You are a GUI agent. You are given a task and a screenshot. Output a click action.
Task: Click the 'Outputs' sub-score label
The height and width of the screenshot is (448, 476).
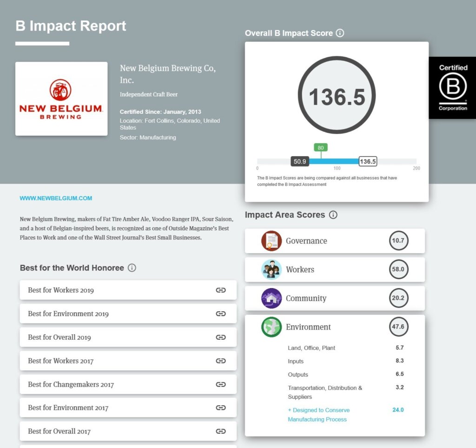click(298, 375)
